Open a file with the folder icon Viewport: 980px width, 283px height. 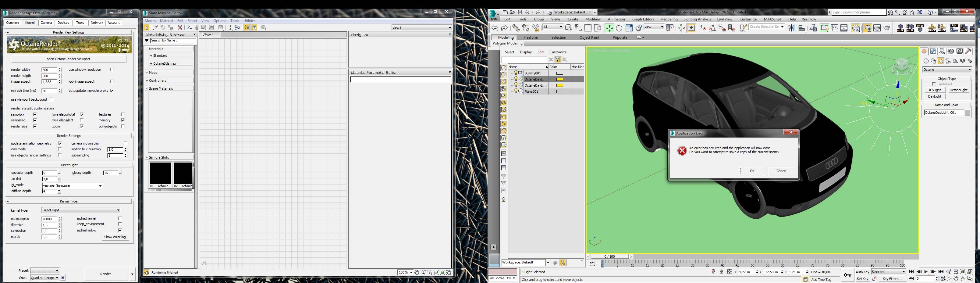[512, 12]
